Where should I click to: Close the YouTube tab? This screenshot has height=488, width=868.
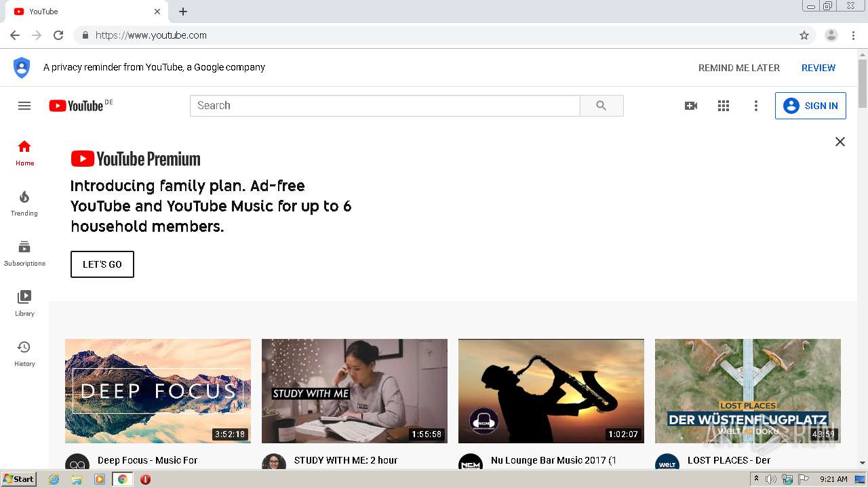[157, 12]
